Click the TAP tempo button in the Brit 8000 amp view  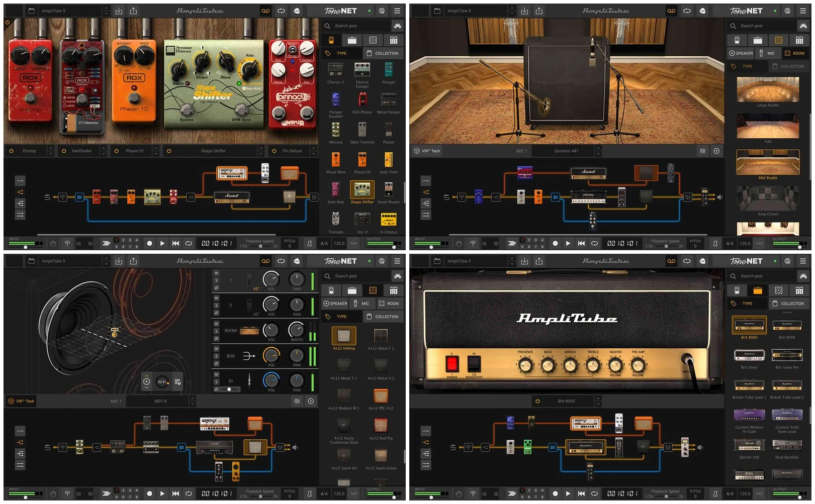pos(759,494)
